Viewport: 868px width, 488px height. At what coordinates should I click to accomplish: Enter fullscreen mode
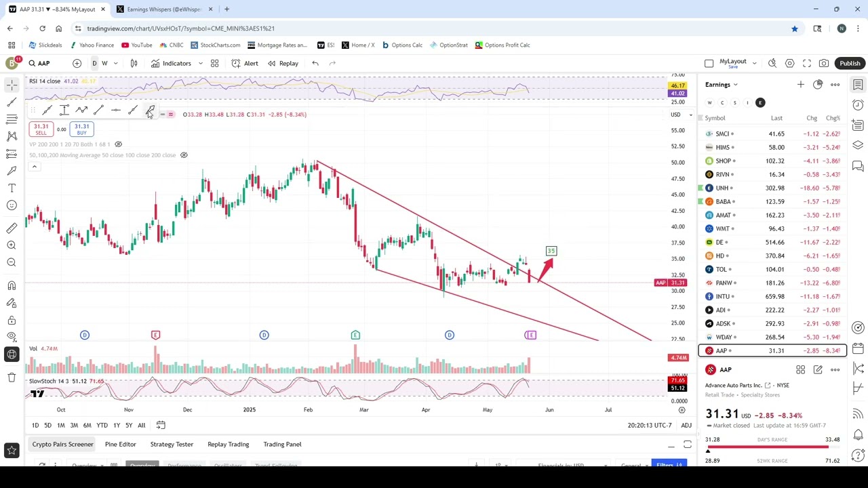806,63
